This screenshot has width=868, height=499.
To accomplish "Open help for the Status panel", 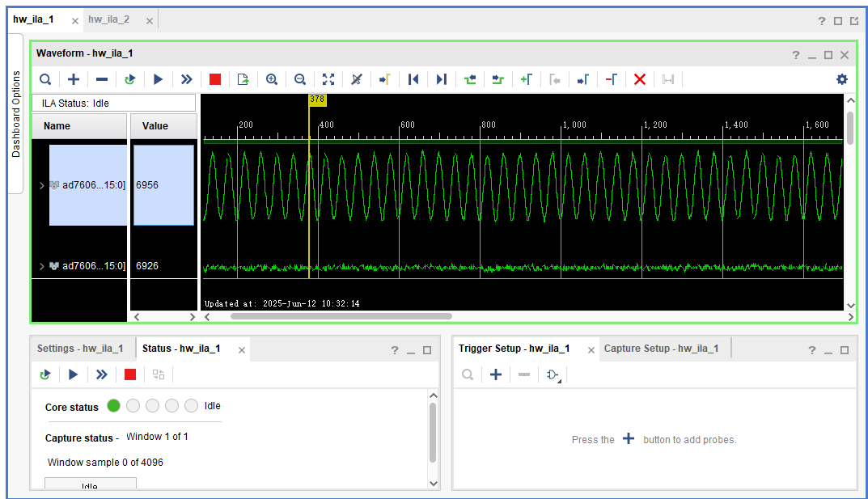I will (395, 350).
